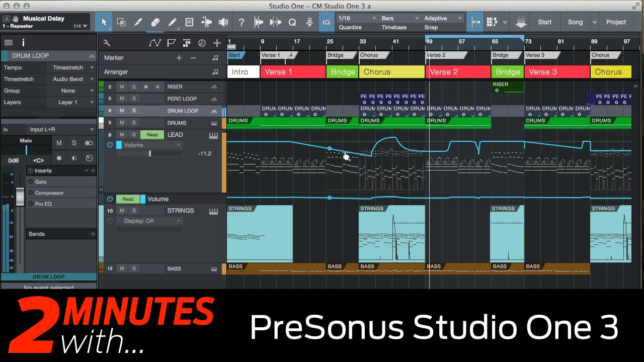Open the marker track flag icon
This screenshot has height=362, width=644.
point(172,43)
